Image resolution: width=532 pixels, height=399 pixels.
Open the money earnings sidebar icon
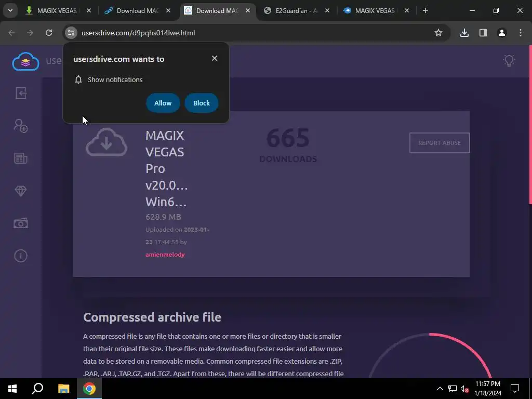pos(21,223)
